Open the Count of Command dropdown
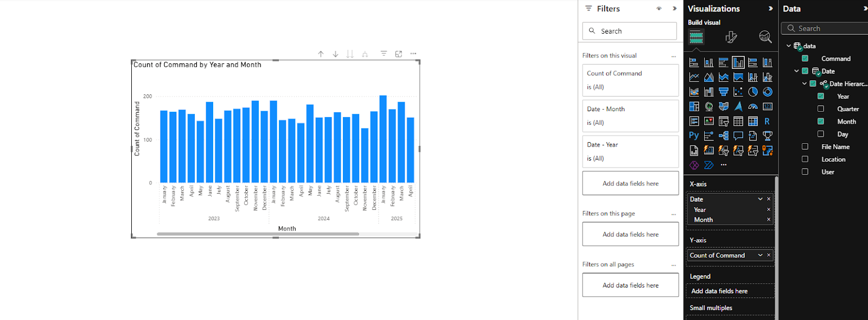The height and width of the screenshot is (320, 868). [760, 255]
